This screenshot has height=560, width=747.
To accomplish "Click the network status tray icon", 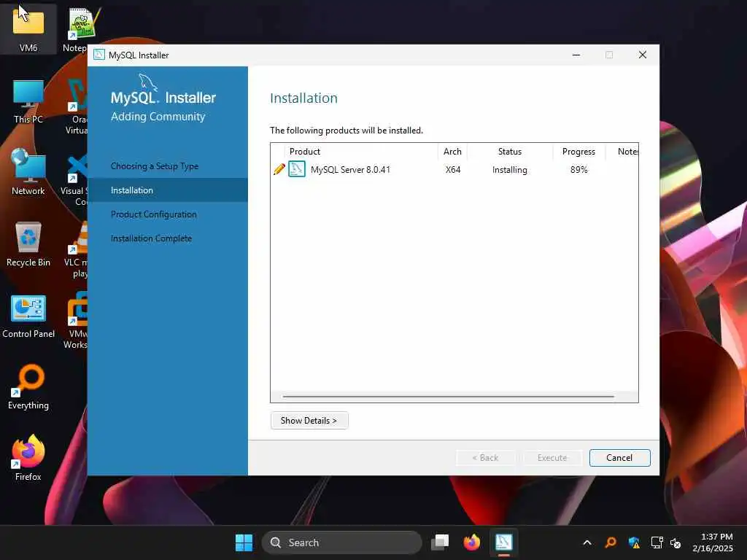I will 657,542.
